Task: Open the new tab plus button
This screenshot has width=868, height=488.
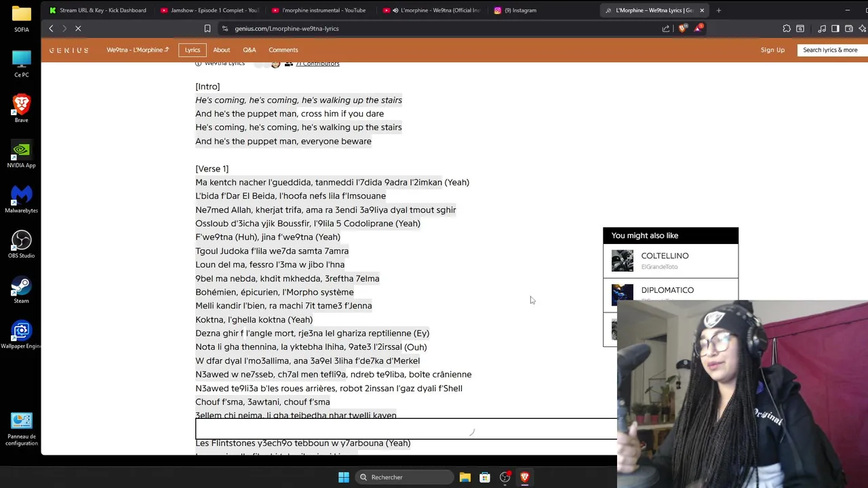Action: pos(718,10)
